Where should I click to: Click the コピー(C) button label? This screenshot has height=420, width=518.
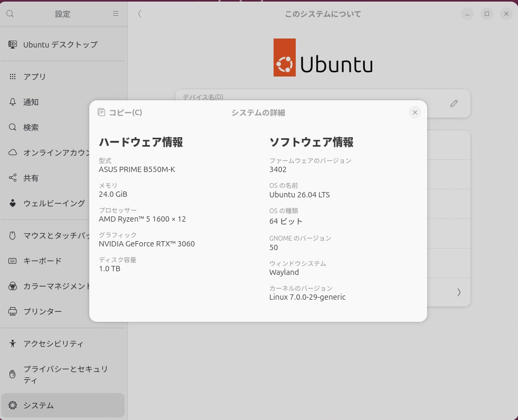[126, 112]
